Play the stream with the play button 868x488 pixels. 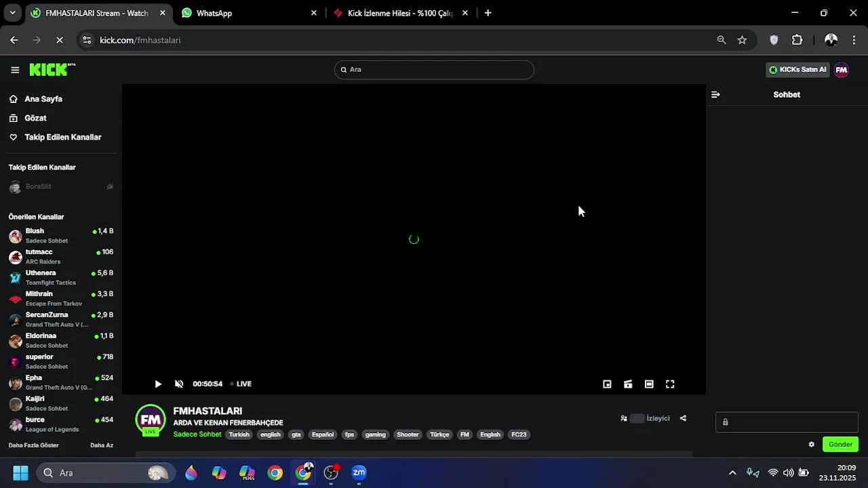pos(158,384)
